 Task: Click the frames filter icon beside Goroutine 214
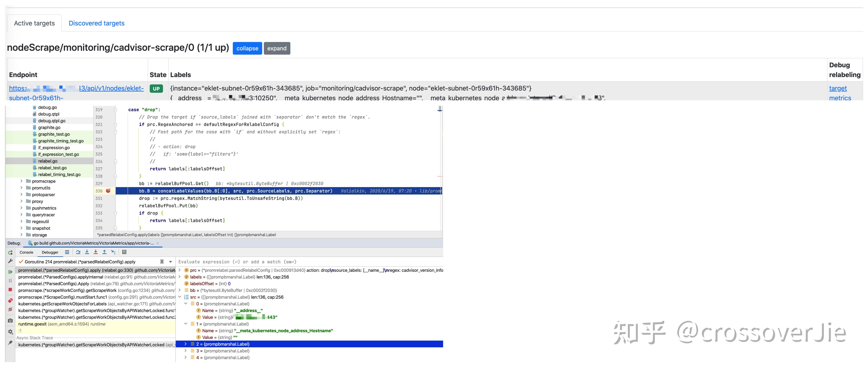click(x=162, y=262)
